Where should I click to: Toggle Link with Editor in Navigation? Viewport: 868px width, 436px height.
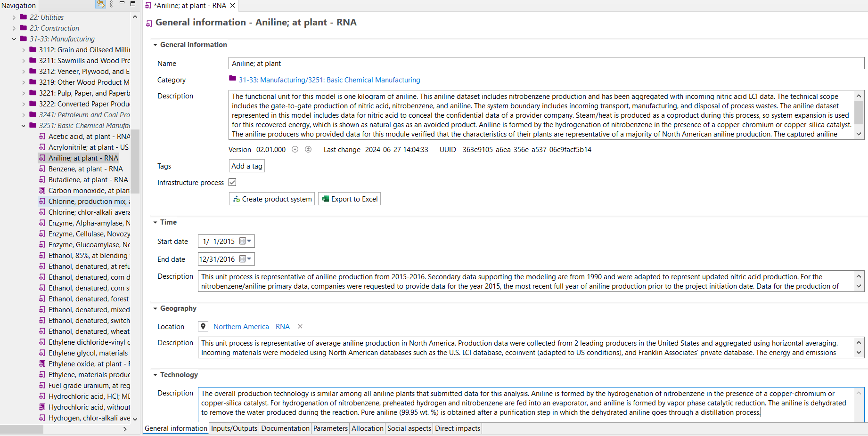[x=100, y=4]
